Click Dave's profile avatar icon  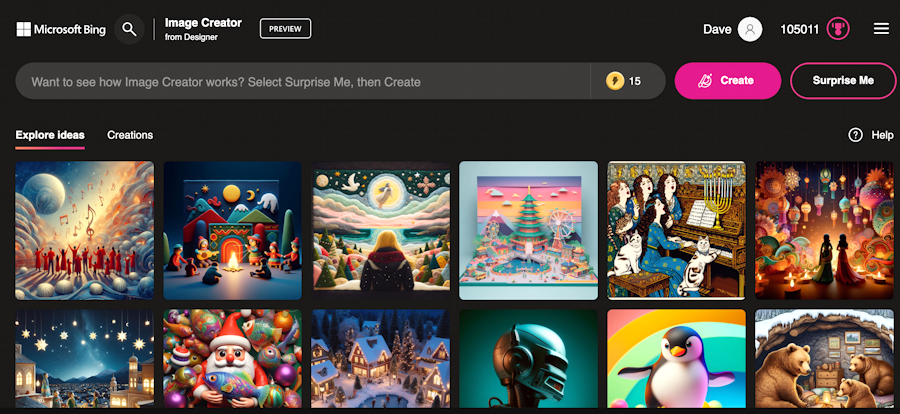(750, 29)
